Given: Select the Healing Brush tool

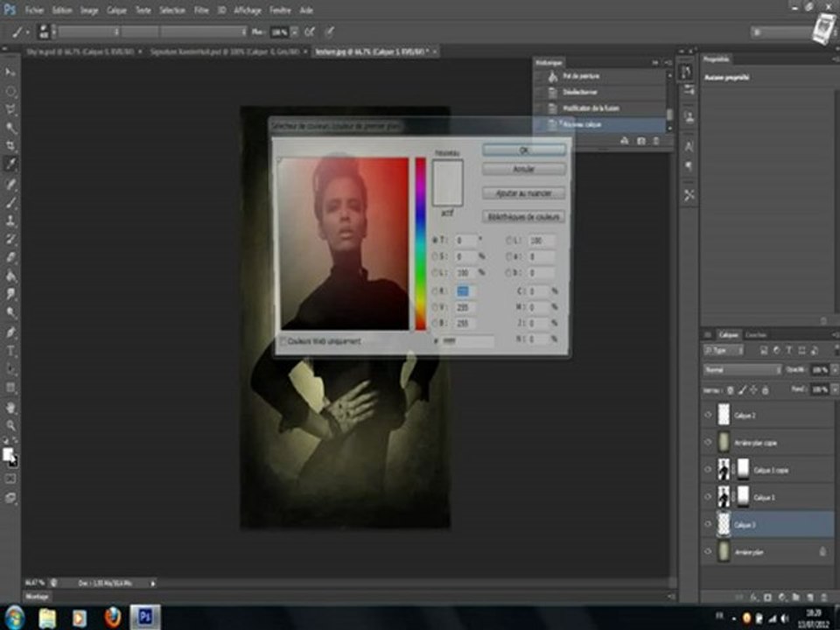Looking at the screenshot, I should coord(10,185).
